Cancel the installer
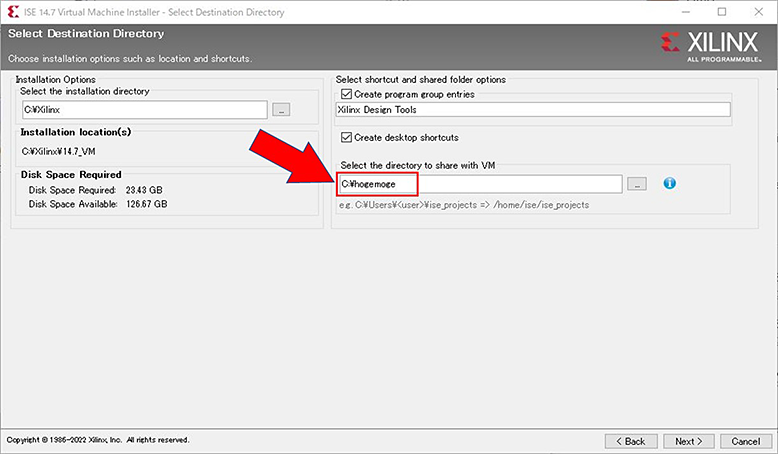Image resolution: width=778 pixels, height=454 pixels. [745, 441]
